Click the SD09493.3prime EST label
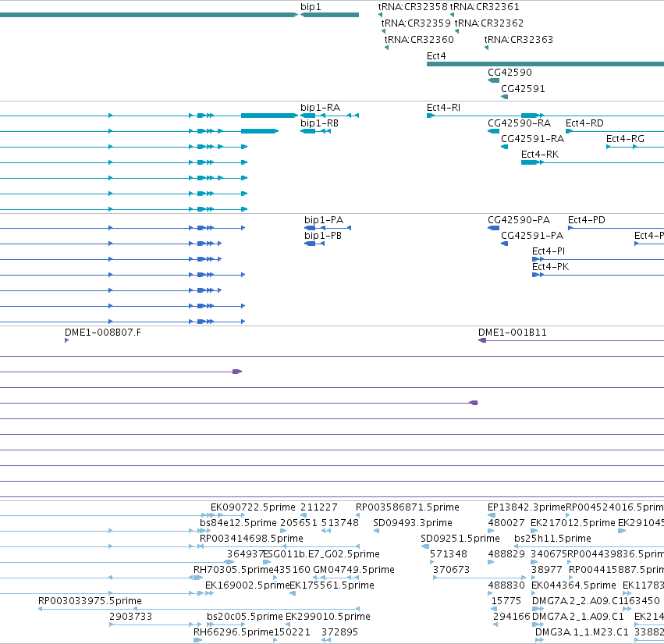This screenshot has width=664, height=644. click(x=413, y=523)
